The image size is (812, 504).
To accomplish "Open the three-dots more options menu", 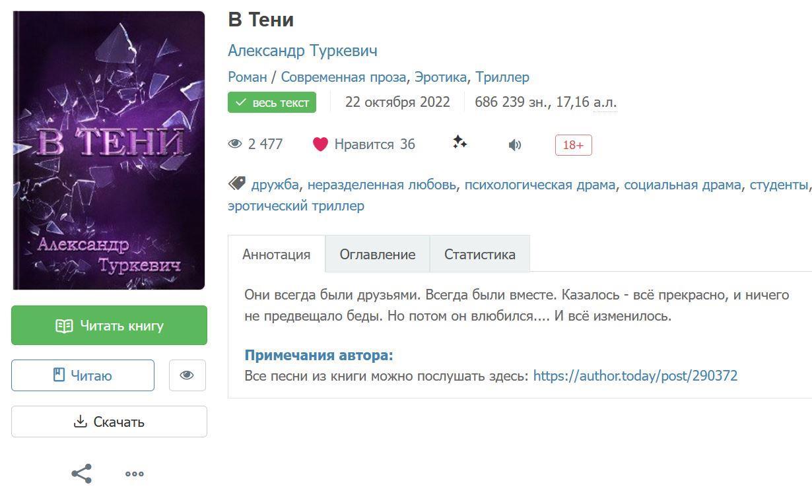I will [x=135, y=474].
